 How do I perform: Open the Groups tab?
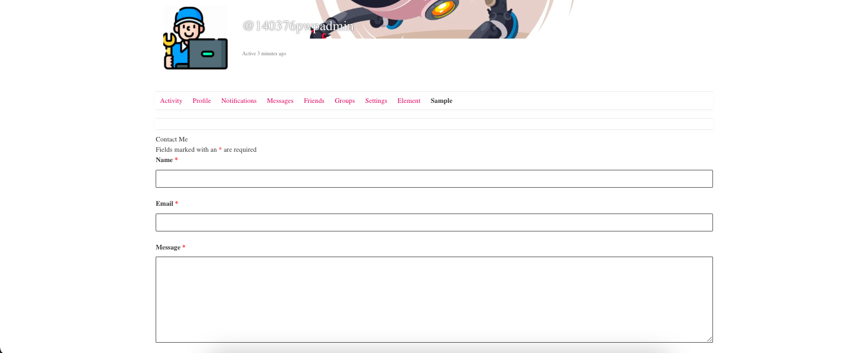[x=345, y=101]
